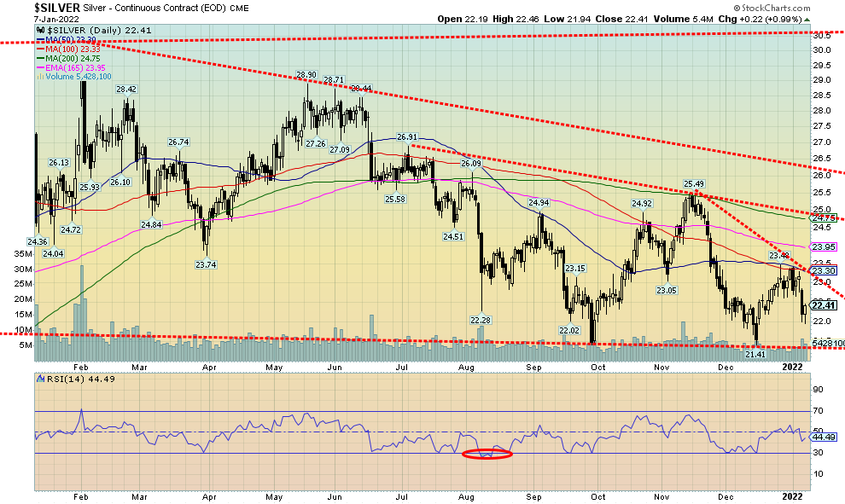Click the 22.41 current price tag on the axis
The image size is (845, 504).
pyautogui.click(x=823, y=305)
